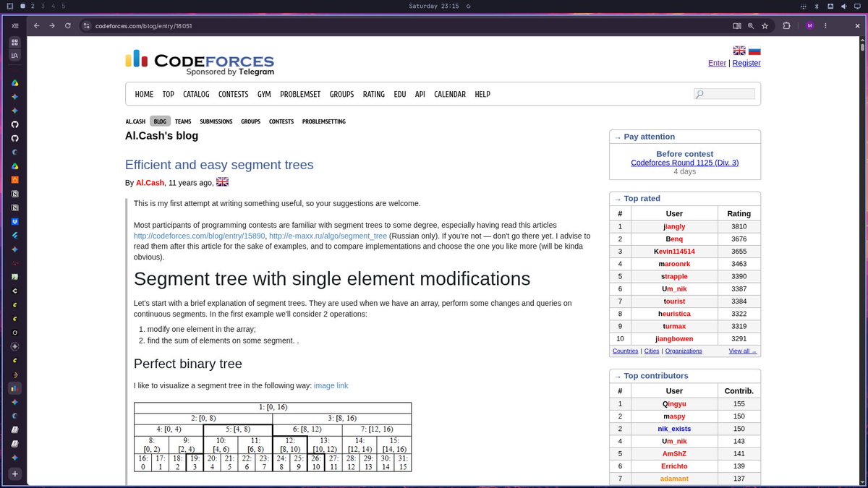The width and height of the screenshot is (868, 488).
Task: Click the Register link
Action: tap(746, 63)
